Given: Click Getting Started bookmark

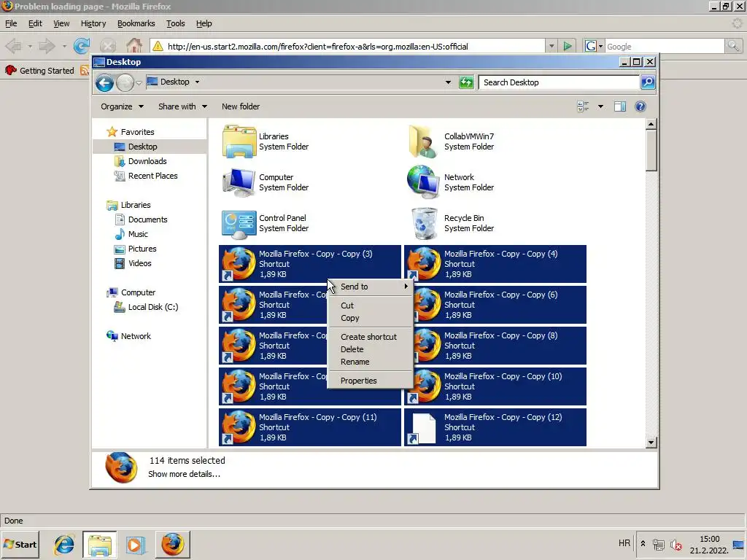Looking at the screenshot, I should pos(40,71).
